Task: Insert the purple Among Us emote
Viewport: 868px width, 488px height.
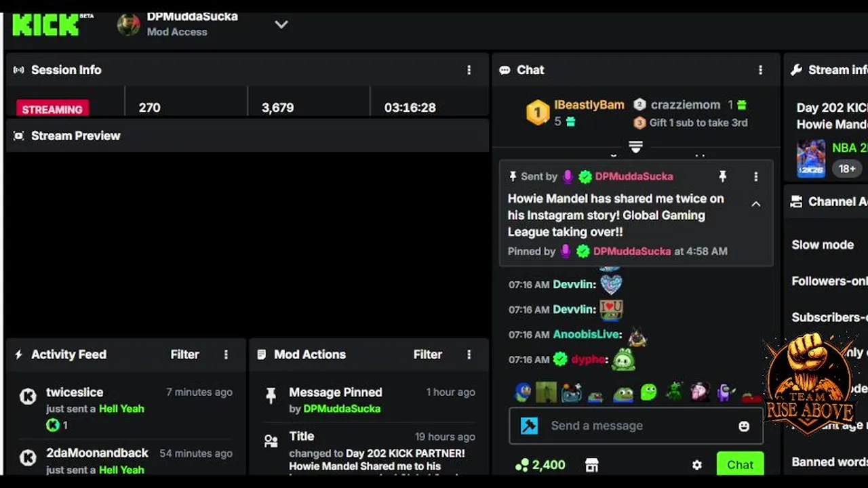Action: coord(726,392)
